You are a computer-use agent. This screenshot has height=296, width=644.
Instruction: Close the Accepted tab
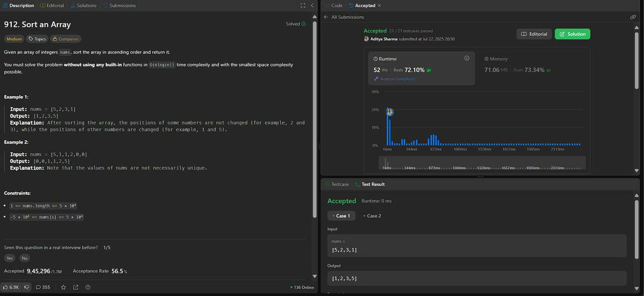click(x=380, y=5)
